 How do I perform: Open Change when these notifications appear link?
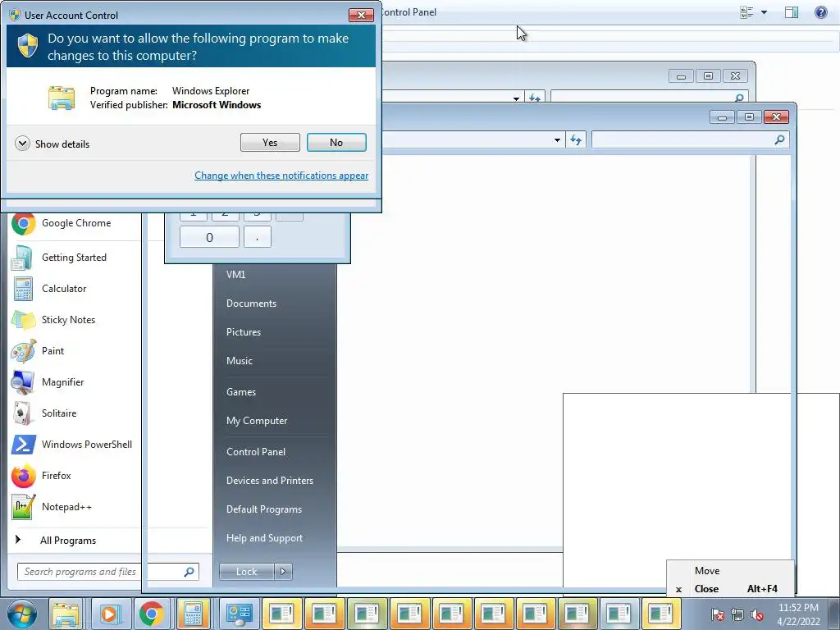pos(281,176)
